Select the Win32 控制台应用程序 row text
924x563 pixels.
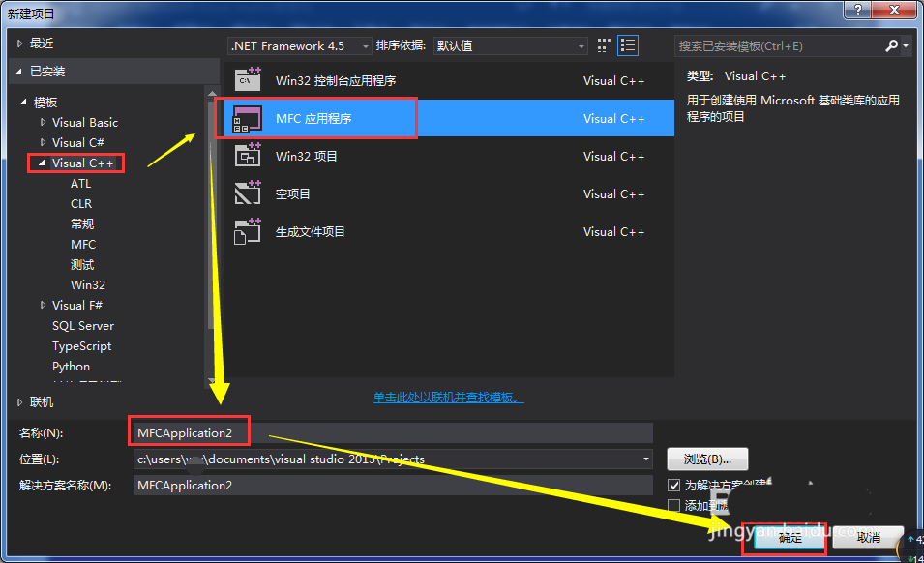[336, 80]
